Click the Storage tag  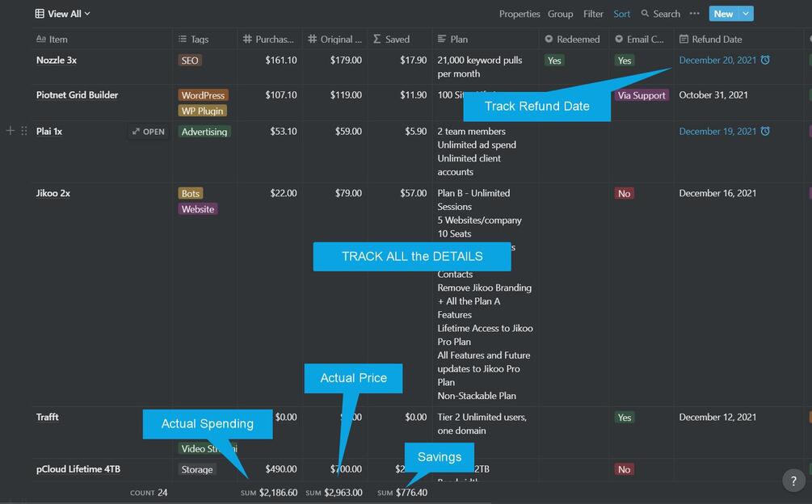coord(197,469)
